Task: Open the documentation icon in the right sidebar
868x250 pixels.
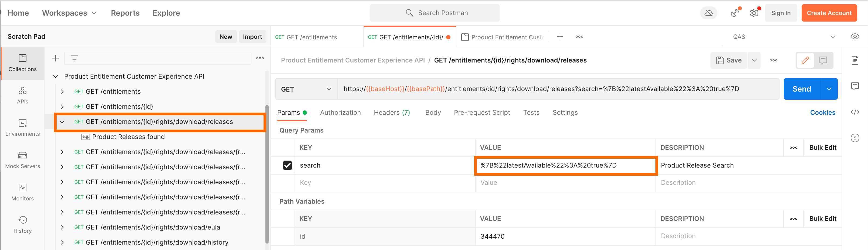Action: click(855, 60)
